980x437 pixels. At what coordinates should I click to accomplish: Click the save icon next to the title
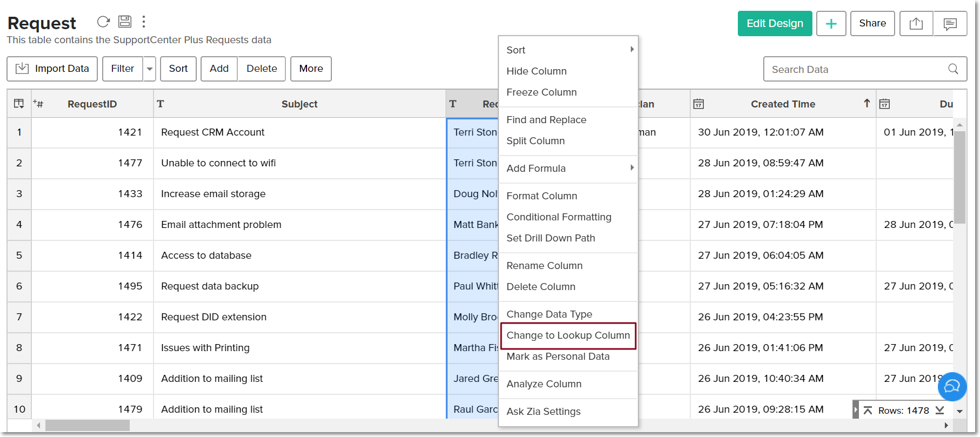tap(125, 22)
